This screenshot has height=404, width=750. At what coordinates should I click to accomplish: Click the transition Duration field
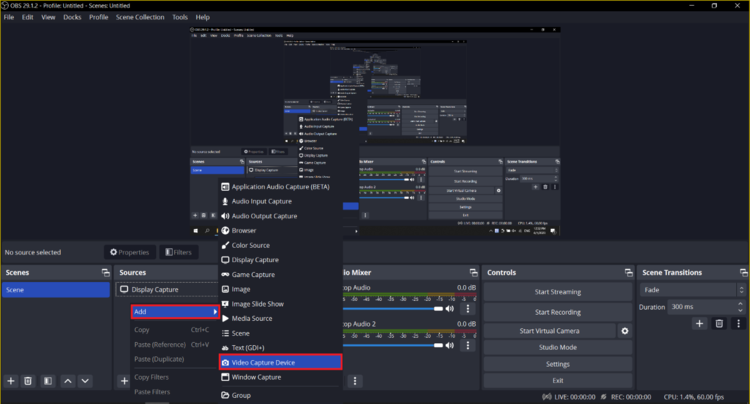[x=702, y=307]
